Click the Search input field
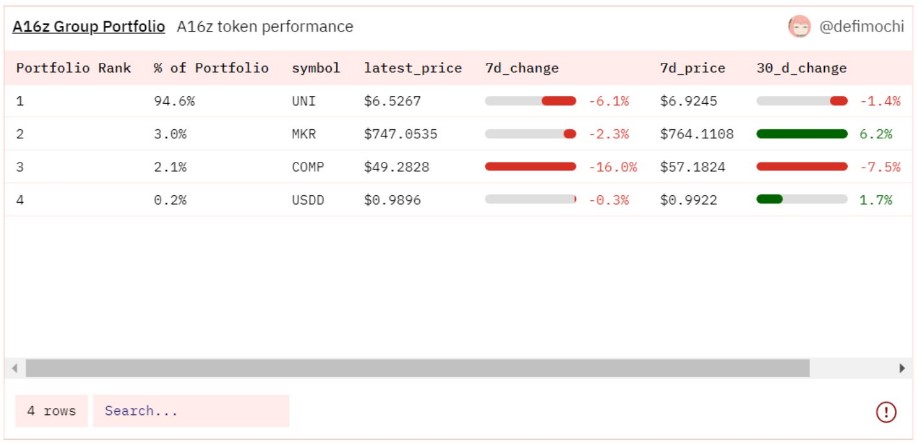 click(x=191, y=411)
